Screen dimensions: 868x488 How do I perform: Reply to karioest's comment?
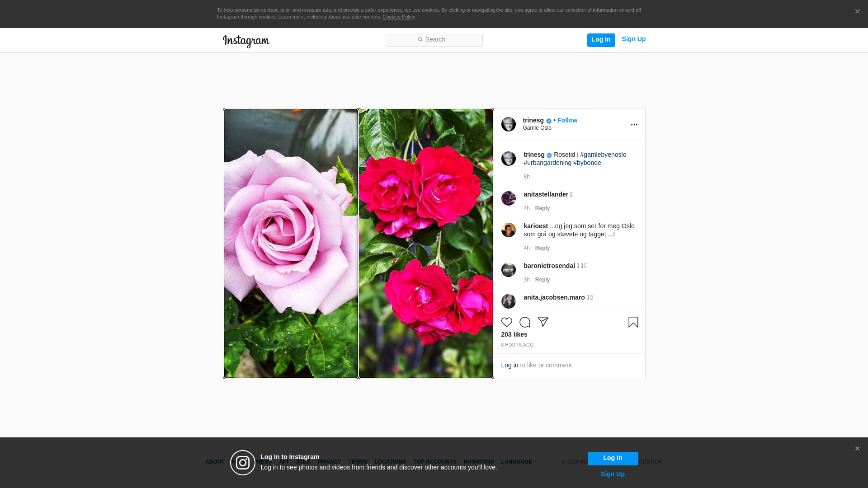[542, 248]
